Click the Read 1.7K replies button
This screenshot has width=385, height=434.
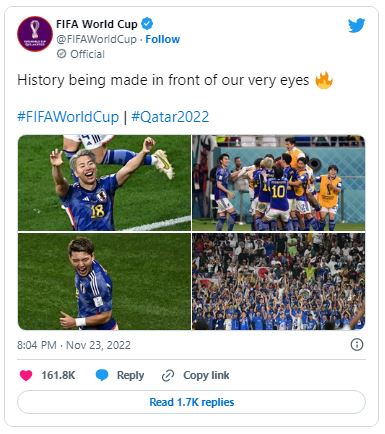pos(191,402)
